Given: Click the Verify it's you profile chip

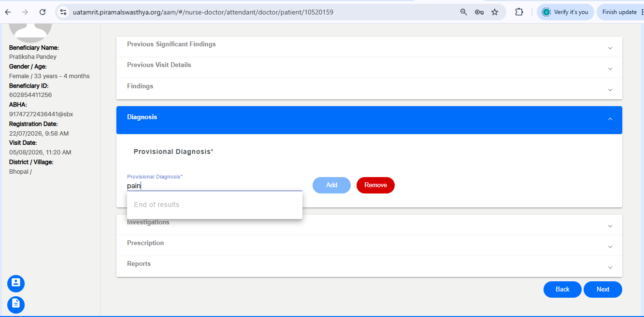Looking at the screenshot, I should pyautogui.click(x=565, y=12).
